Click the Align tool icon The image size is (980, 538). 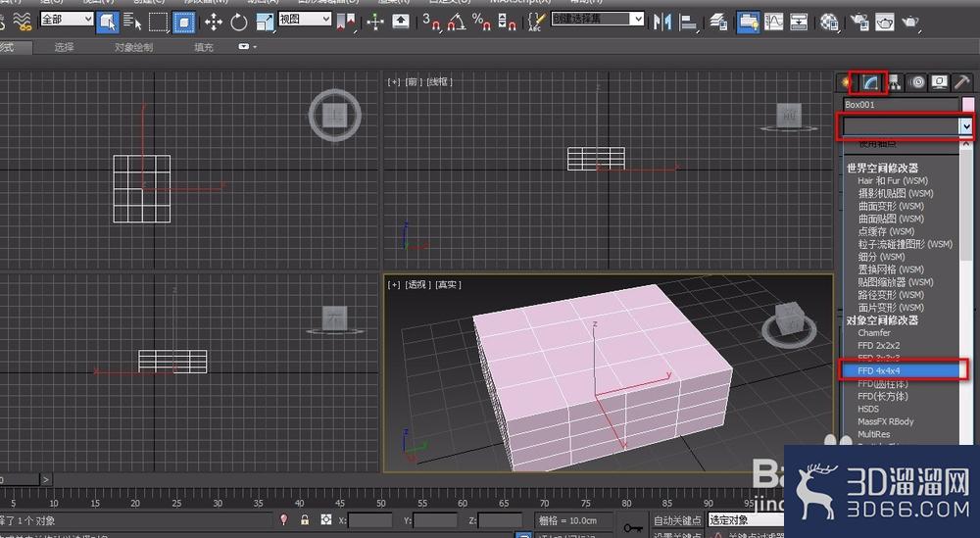coord(688,23)
